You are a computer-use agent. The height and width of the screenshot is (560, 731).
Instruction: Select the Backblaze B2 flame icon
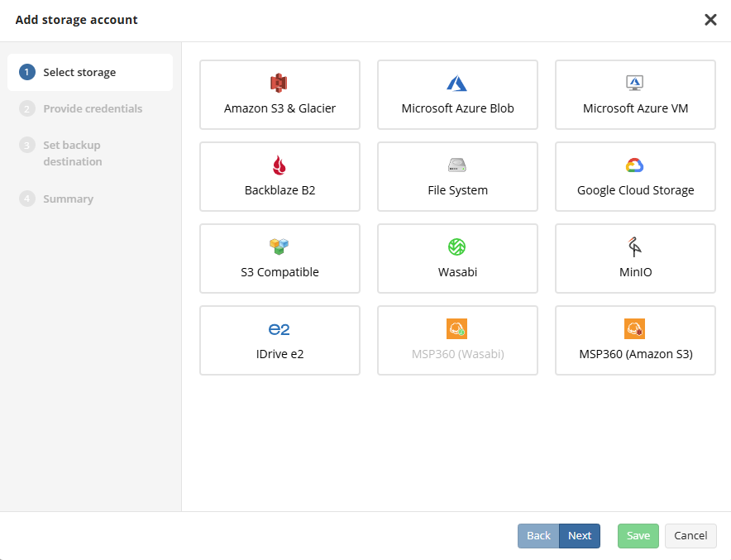click(x=279, y=165)
